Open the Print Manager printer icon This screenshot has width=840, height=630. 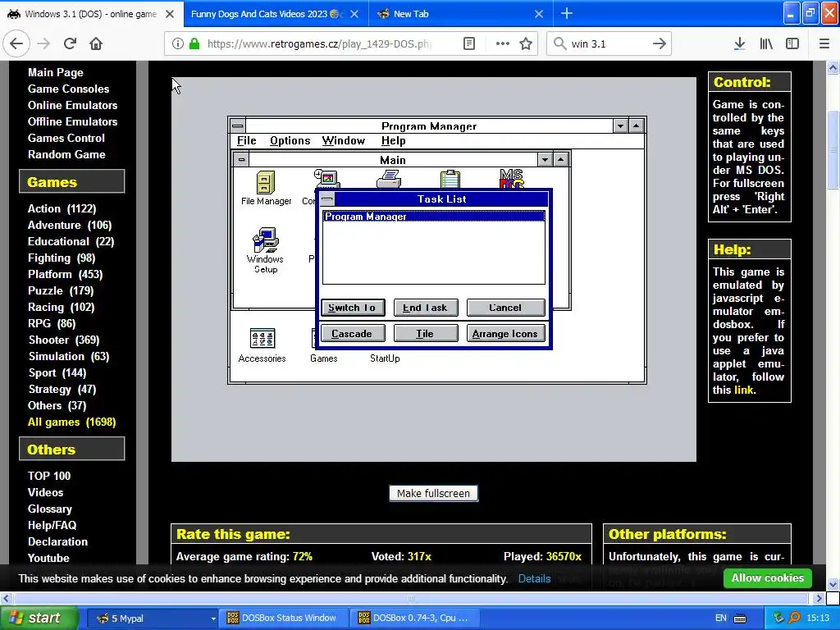click(389, 179)
